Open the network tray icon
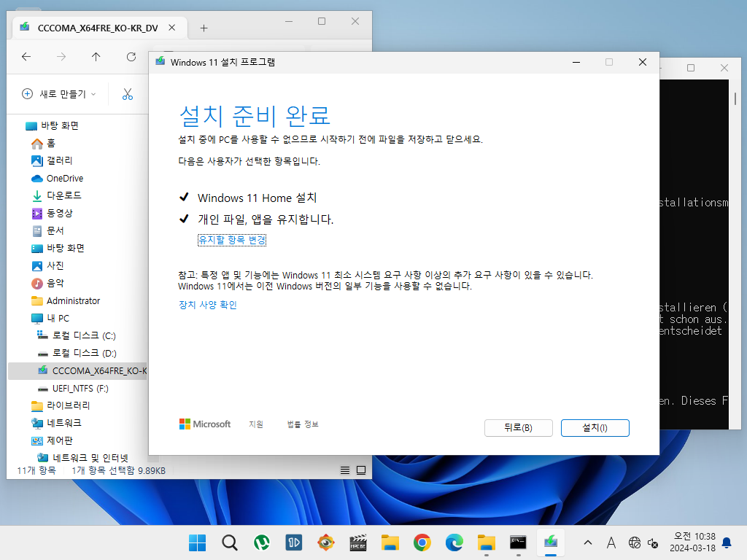747x560 pixels. (x=634, y=542)
